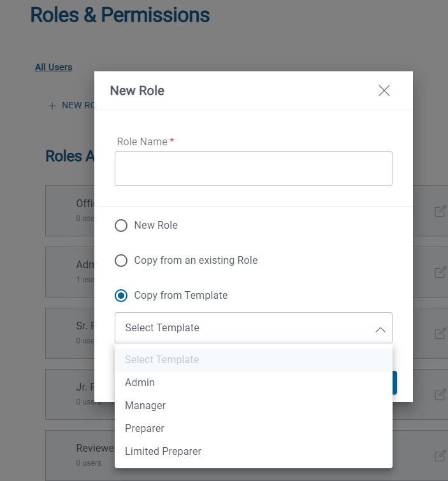Click edit icon for the Jr. role row
448x481 pixels.
coord(440,394)
